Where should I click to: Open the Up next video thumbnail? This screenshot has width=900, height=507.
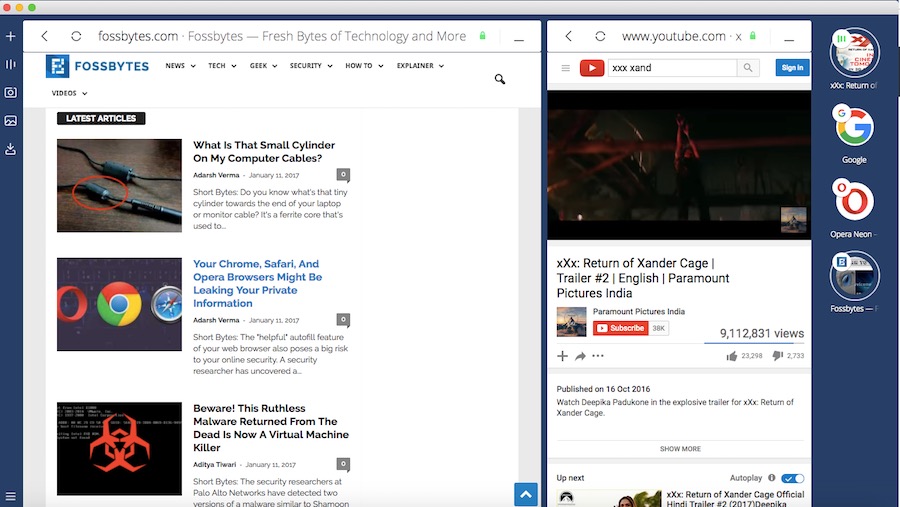pyautogui.click(x=609, y=498)
